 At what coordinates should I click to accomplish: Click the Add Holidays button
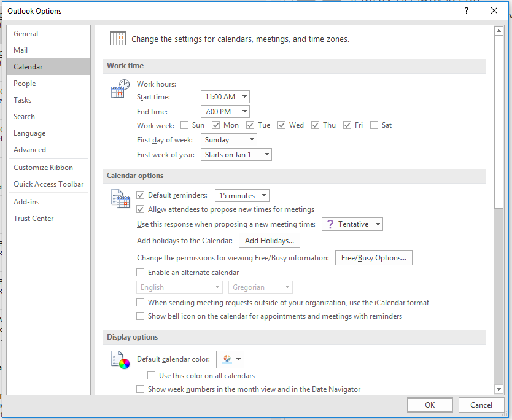pyautogui.click(x=269, y=241)
